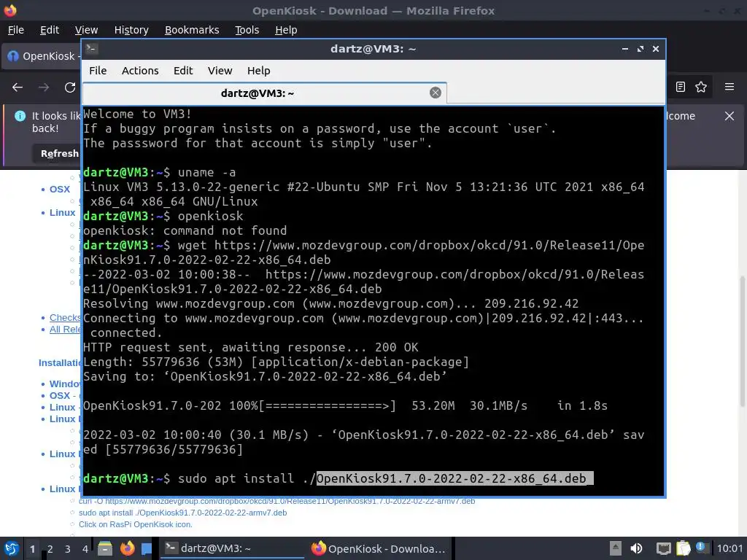Switch to workspace 3
Viewport: 747px width, 560px height.
[x=68, y=549]
